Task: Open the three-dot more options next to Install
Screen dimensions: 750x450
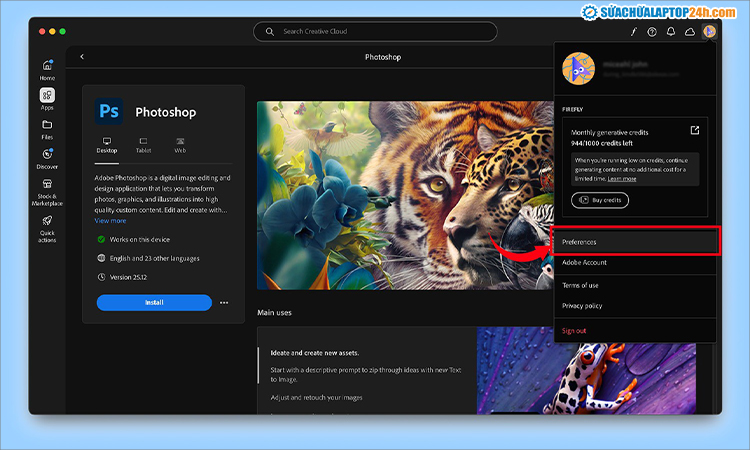Action: pyautogui.click(x=224, y=303)
